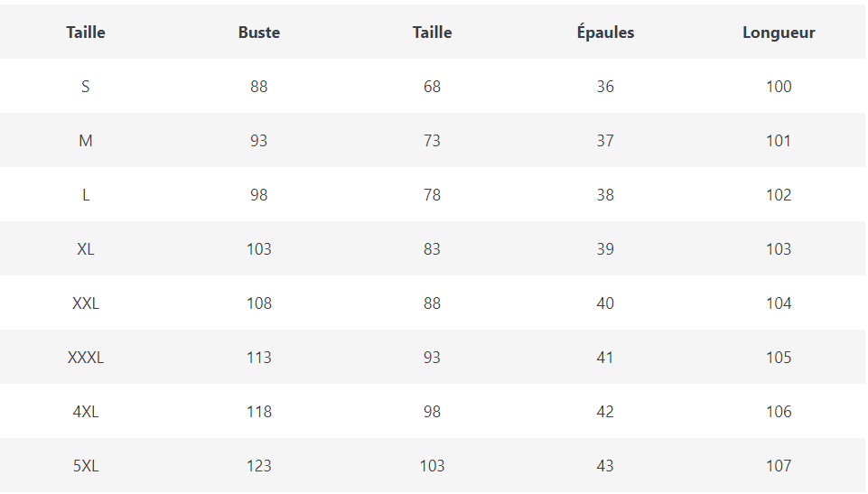Click waist value 73 in M row
868x494 pixels.
point(433,141)
